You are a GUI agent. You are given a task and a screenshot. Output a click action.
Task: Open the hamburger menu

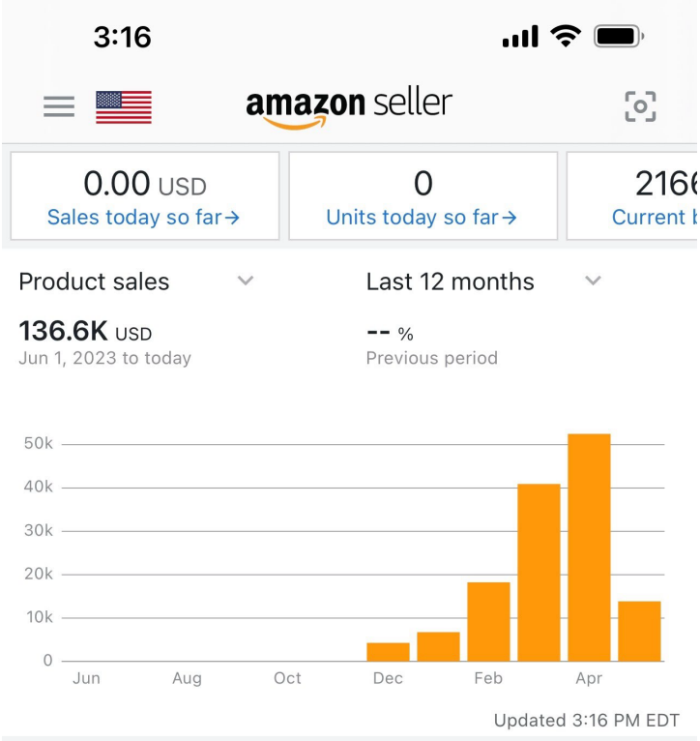pyautogui.click(x=59, y=106)
